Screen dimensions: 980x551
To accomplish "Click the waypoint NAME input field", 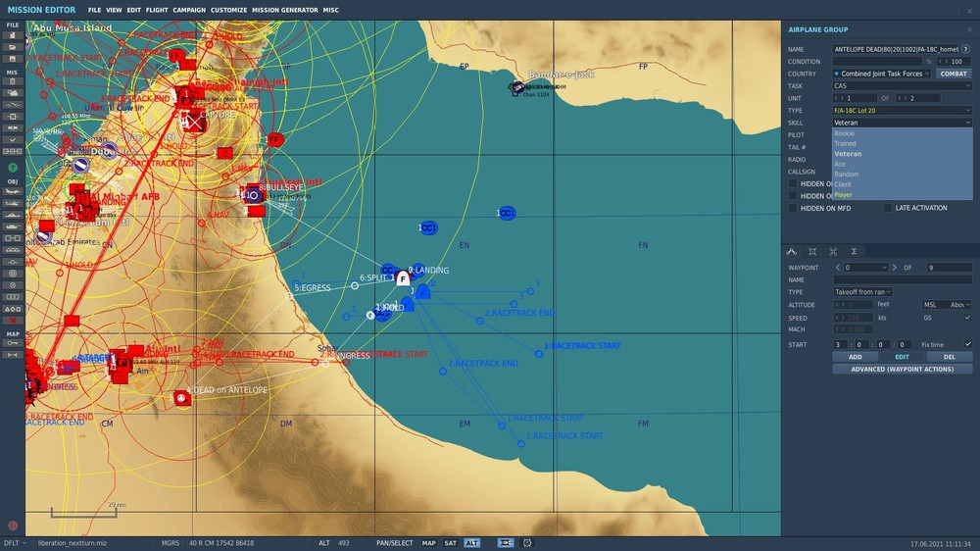I will (x=902, y=279).
